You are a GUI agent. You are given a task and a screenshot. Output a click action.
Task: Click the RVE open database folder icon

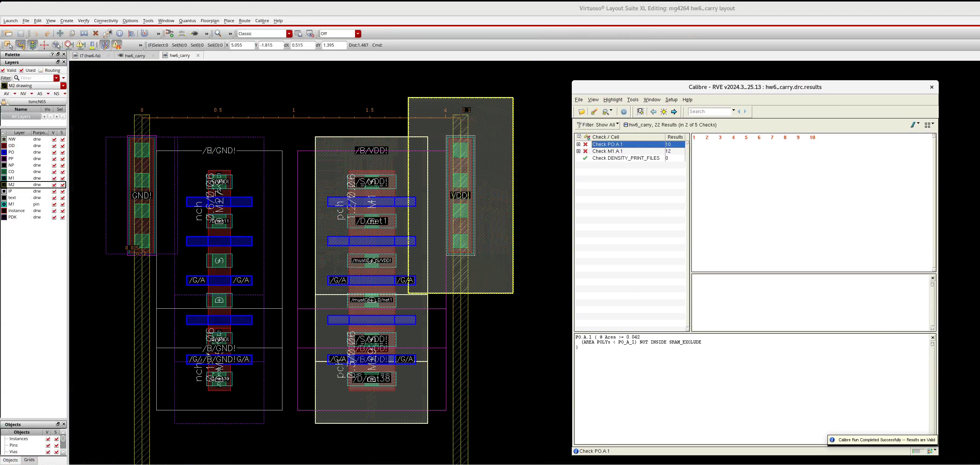(581, 112)
